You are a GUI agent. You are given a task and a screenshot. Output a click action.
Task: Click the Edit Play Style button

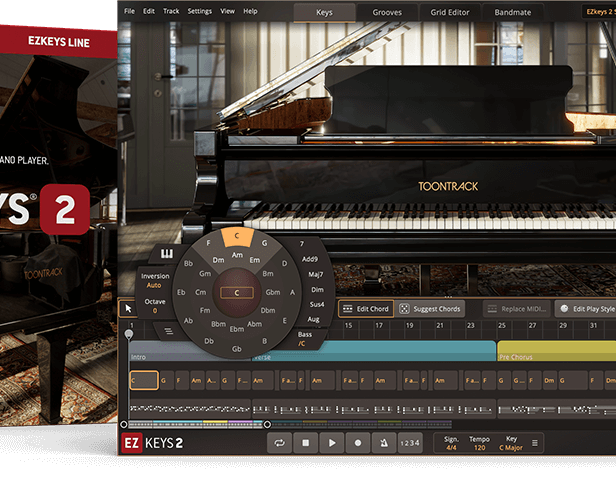click(586, 309)
